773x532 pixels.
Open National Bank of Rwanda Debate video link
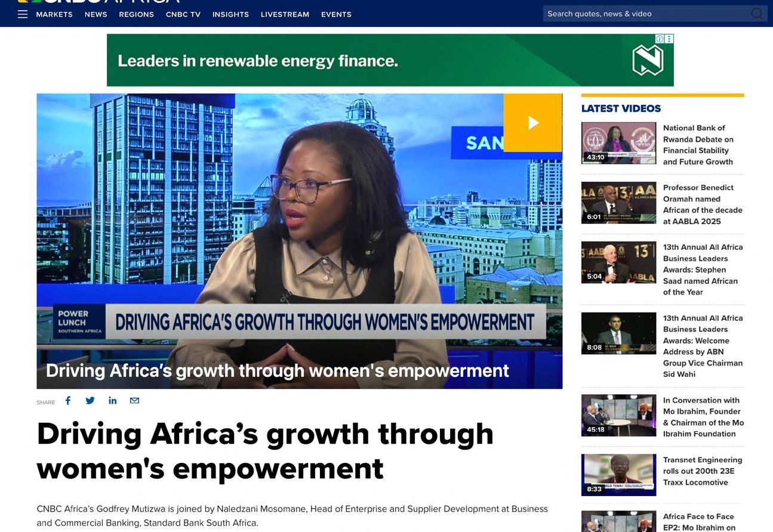pos(698,145)
